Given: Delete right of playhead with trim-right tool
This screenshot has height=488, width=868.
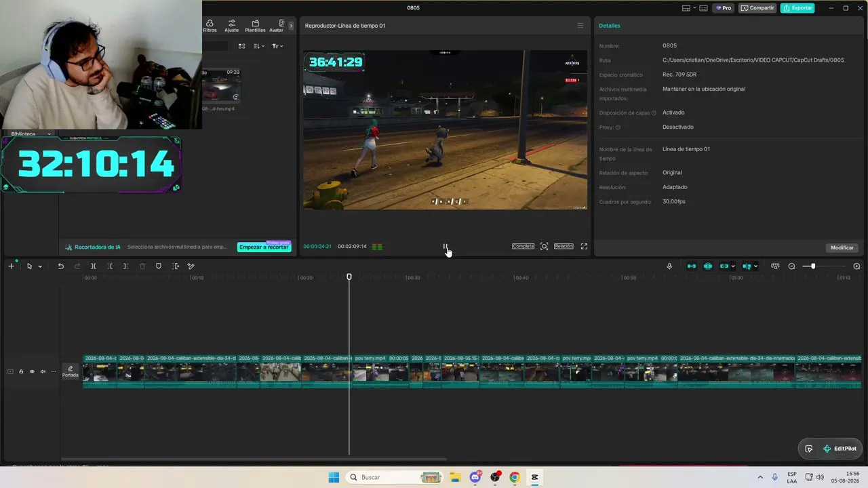Looking at the screenshot, I should coord(126,266).
